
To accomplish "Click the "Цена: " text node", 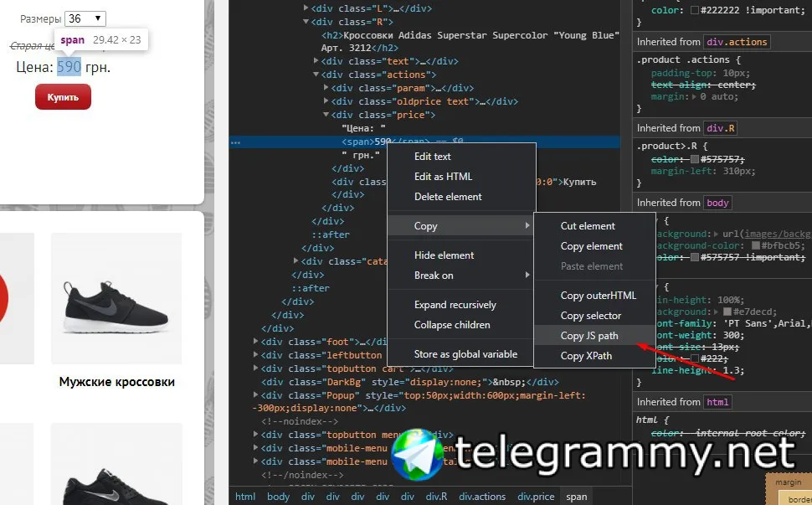I will pyautogui.click(x=363, y=128).
